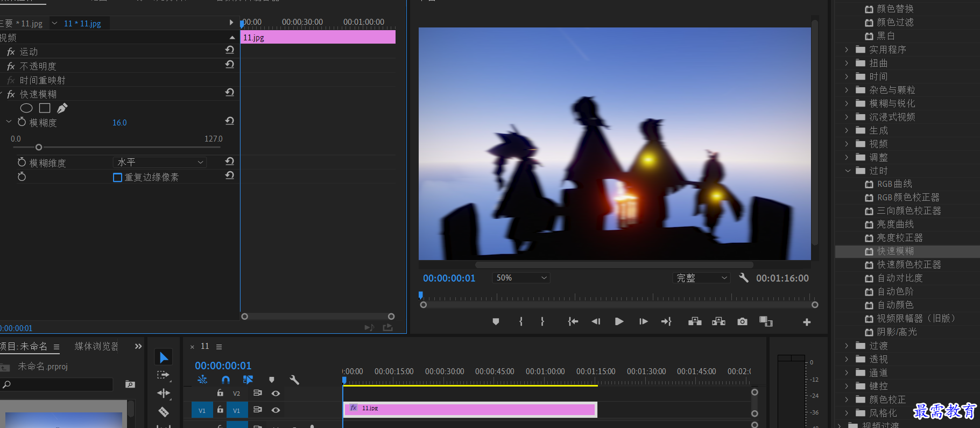Go to In point in monitor
The width and height of the screenshot is (980, 428).
click(573, 321)
